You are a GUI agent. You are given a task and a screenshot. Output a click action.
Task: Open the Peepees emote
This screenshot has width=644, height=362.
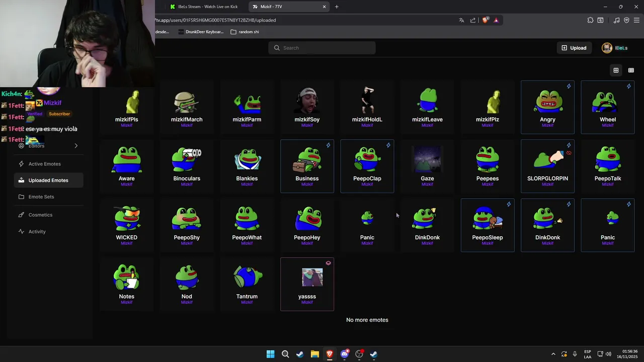(x=488, y=166)
